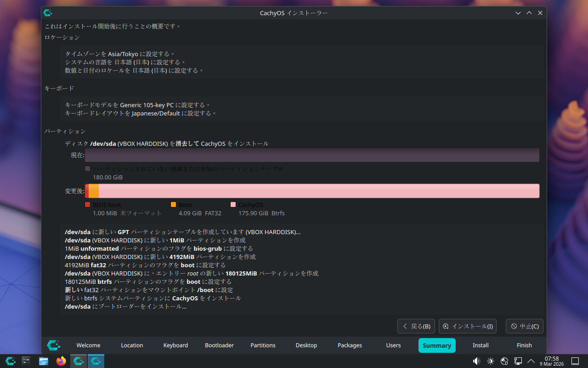Select the Users step

[x=393, y=345]
